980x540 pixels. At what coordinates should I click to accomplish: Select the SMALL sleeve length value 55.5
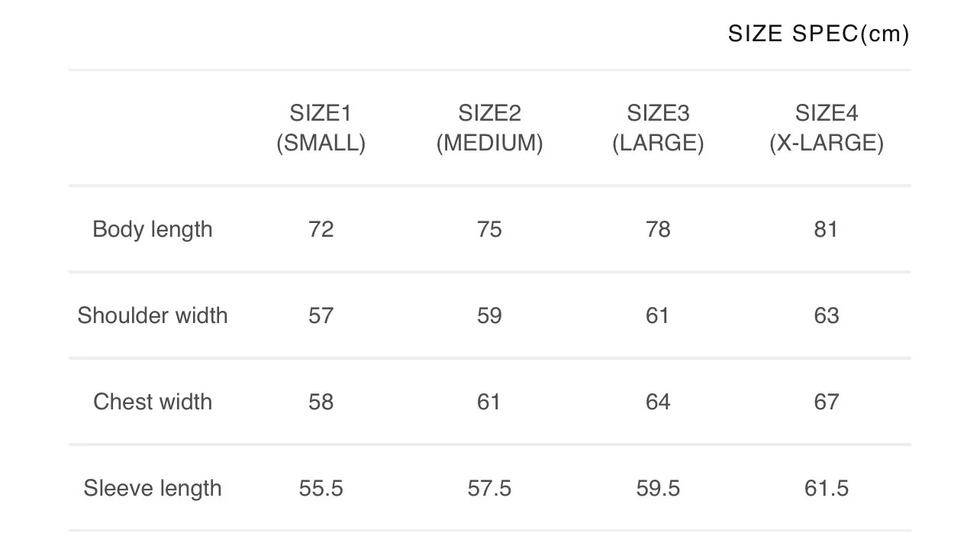tap(321, 488)
